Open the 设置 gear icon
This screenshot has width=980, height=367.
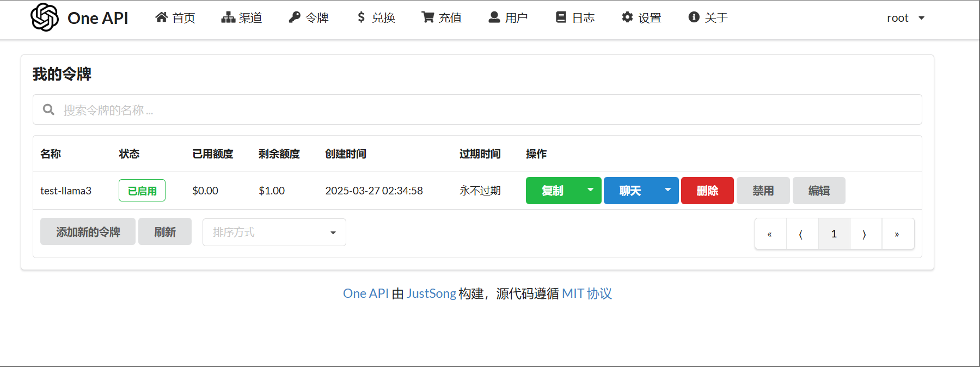(628, 17)
